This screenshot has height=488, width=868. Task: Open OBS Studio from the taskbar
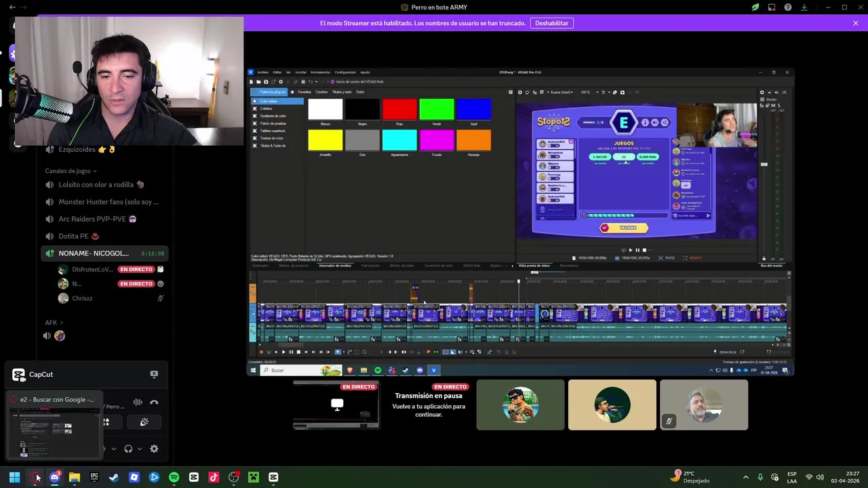233,477
